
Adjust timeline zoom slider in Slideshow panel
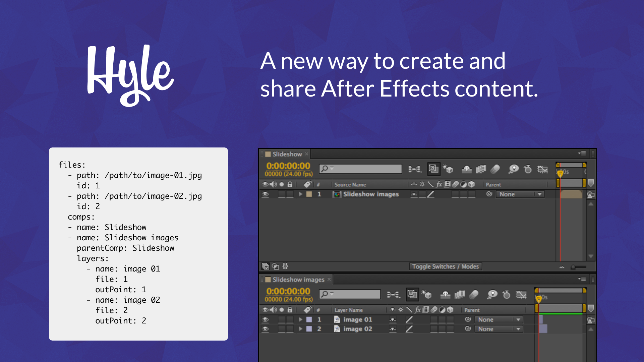[x=579, y=267]
